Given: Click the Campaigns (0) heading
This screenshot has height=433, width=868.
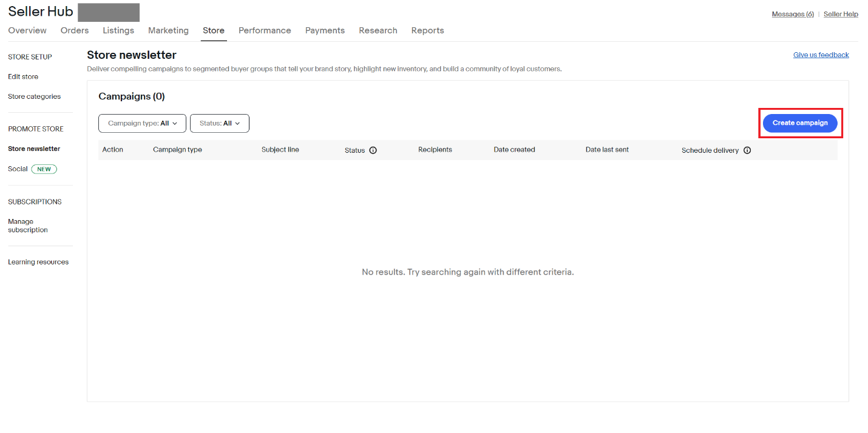Looking at the screenshot, I should pyautogui.click(x=132, y=96).
